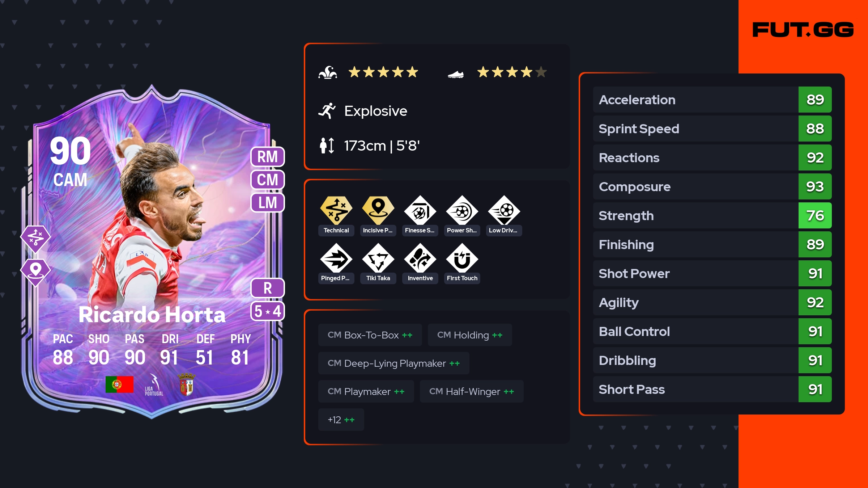Click the Portugal flag on the card
The width and height of the screenshot is (868, 488).
coord(119,384)
